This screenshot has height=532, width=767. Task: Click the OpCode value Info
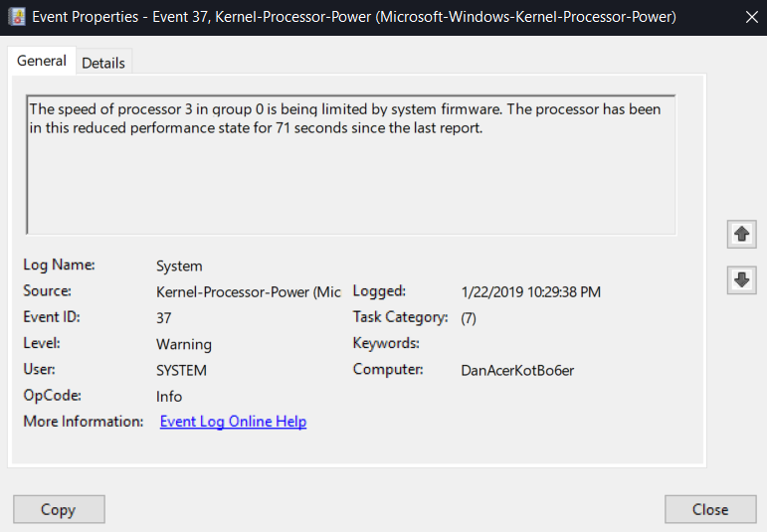[x=169, y=396]
